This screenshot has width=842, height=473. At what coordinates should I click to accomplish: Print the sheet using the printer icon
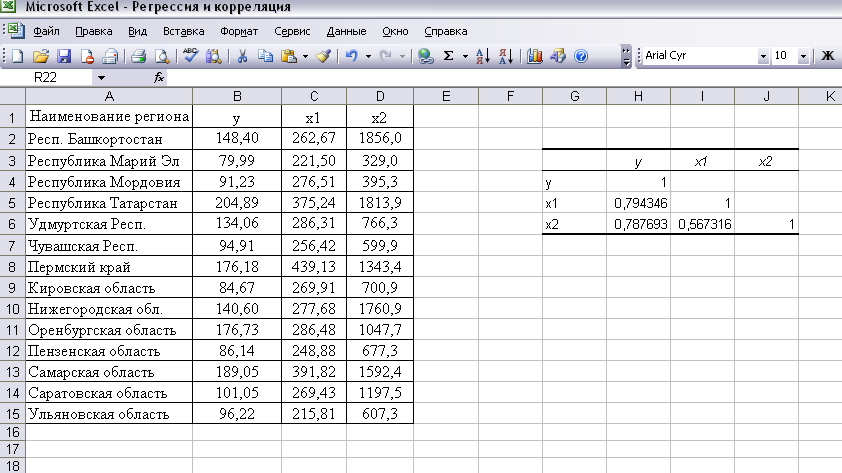coord(139,56)
